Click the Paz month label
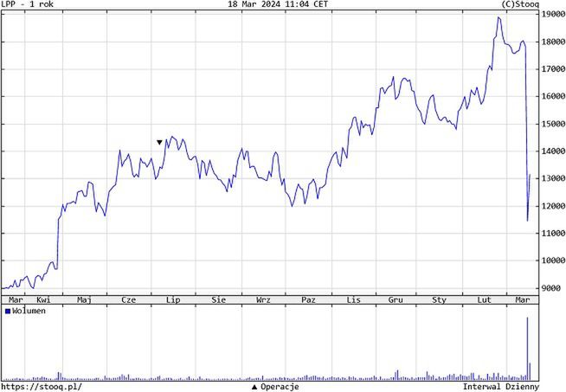Image resolution: width=566 pixels, height=392 pixels. click(x=309, y=300)
